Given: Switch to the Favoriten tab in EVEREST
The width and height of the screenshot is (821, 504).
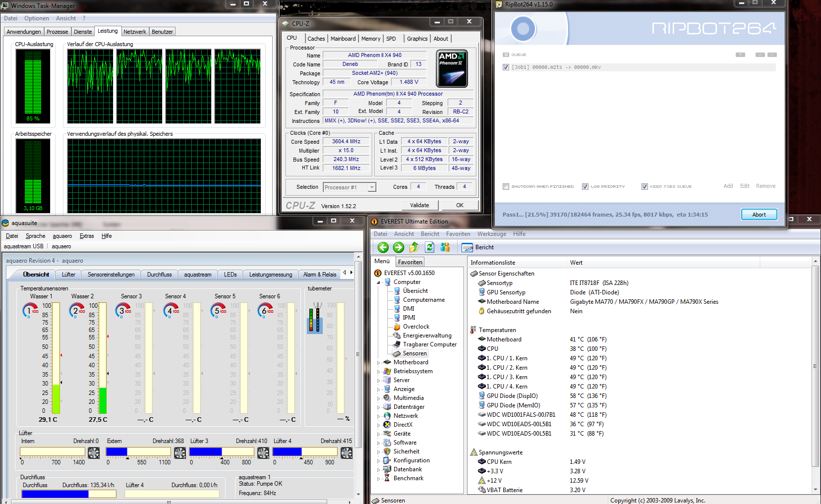Looking at the screenshot, I should tap(410, 262).
